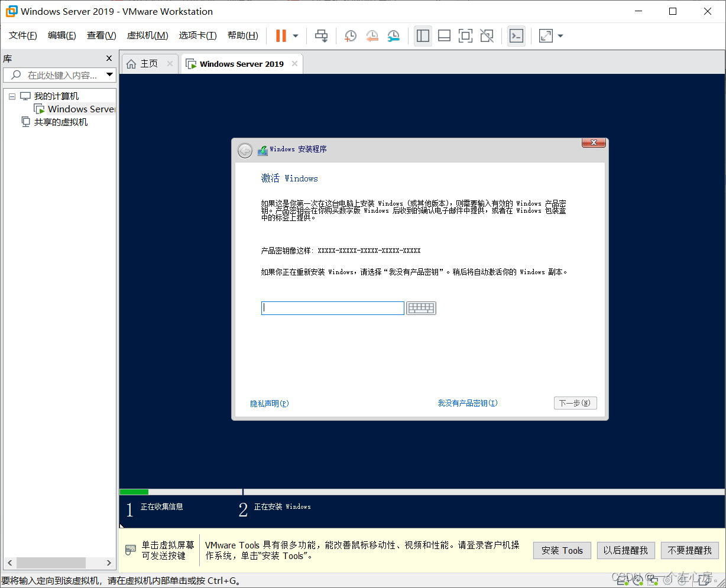The height and width of the screenshot is (588, 726).
Task: Open the 帮助(H) menu
Action: point(243,35)
